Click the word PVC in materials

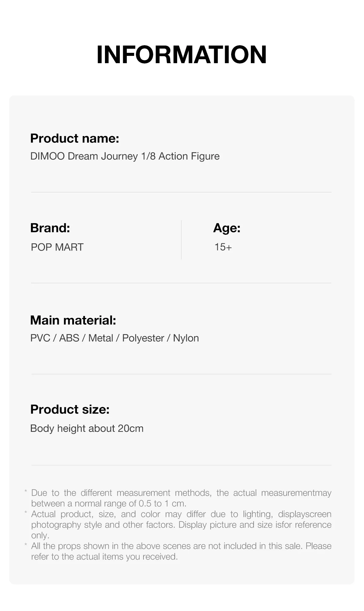coord(40,338)
